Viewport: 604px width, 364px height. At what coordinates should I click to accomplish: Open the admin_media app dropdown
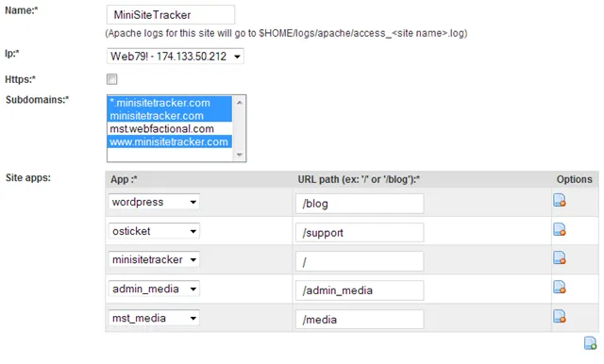coord(154,289)
